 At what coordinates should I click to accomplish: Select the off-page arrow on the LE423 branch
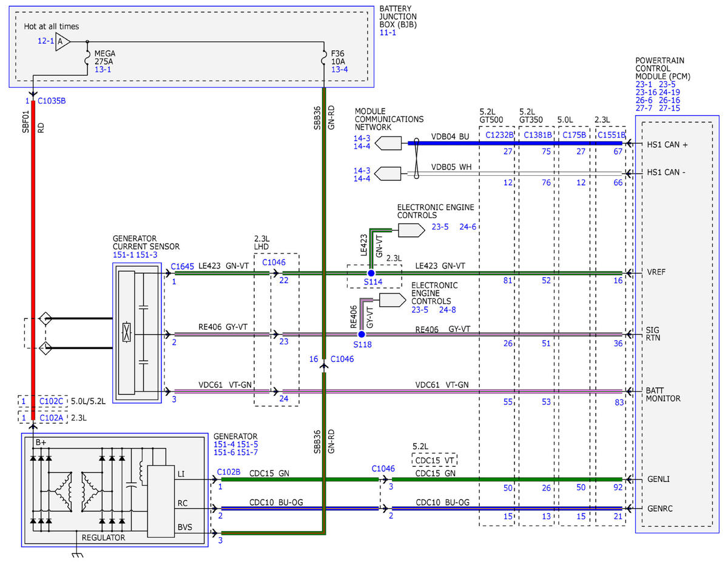[x=411, y=230]
